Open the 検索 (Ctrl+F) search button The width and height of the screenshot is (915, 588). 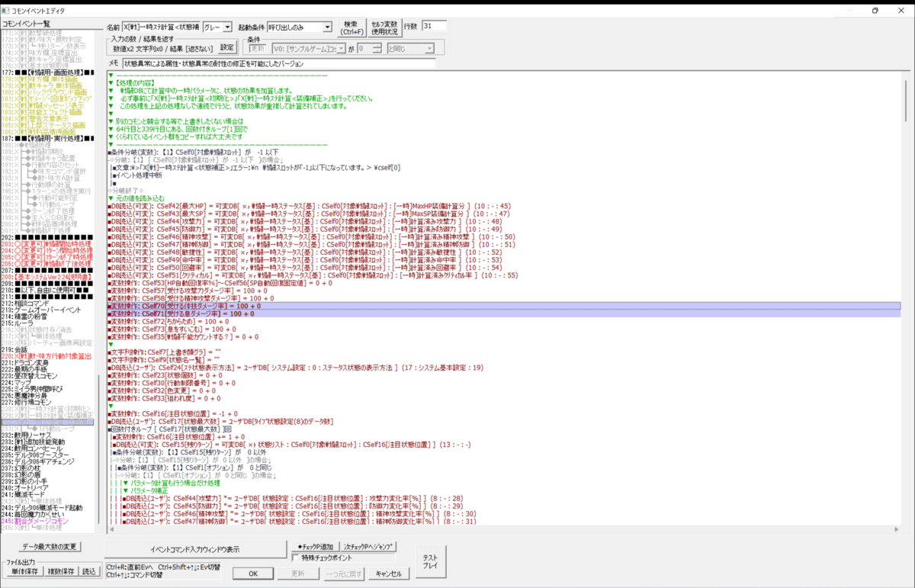click(350, 27)
